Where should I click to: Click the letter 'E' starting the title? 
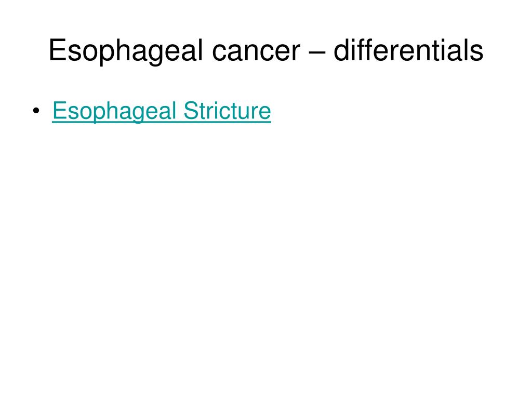coord(58,50)
